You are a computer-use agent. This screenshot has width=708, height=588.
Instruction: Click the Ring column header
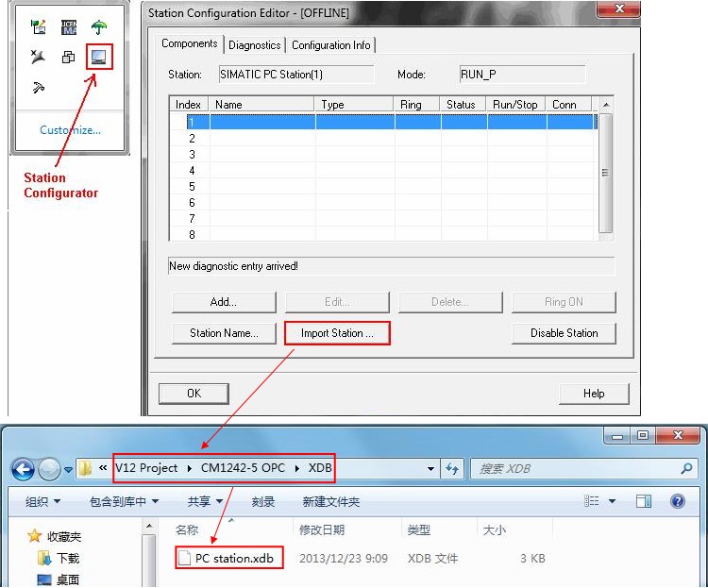[416, 105]
